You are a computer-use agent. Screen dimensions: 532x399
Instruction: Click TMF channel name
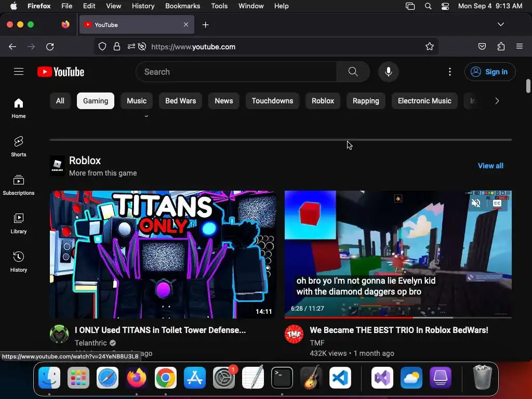pos(317,343)
